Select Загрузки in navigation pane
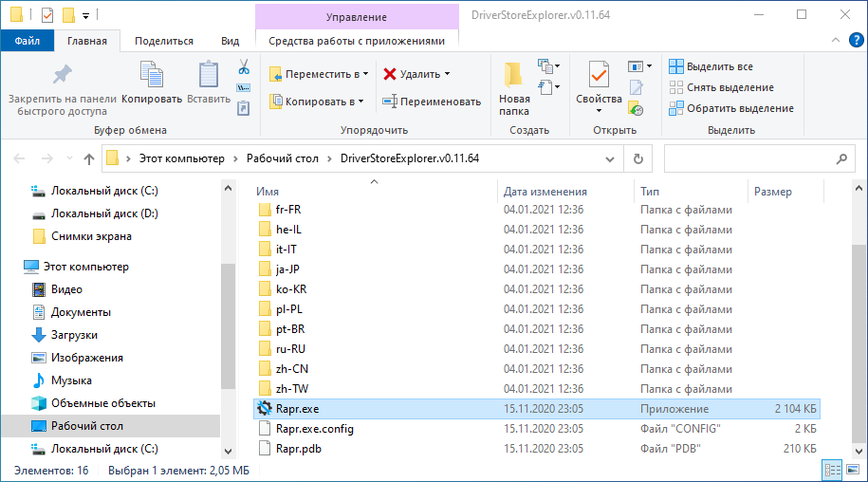Viewport: 868px width, 482px height. click(x=74, y=335)
